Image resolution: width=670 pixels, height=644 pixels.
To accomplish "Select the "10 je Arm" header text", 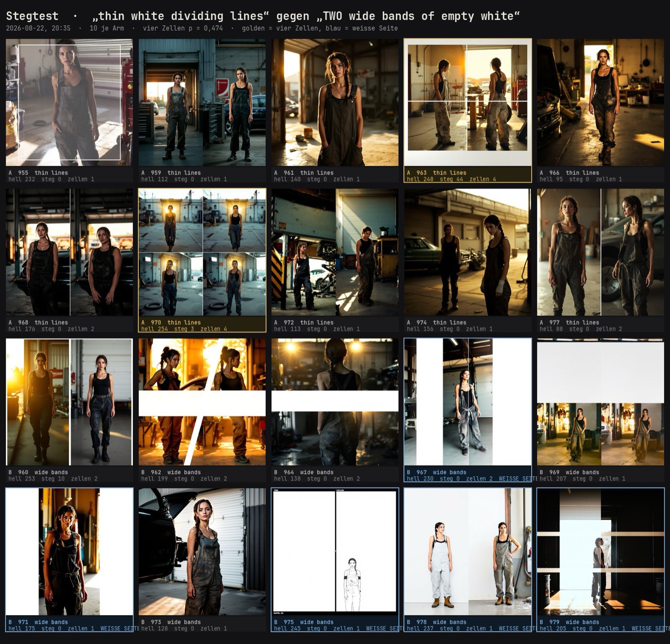I will point(107,28).
